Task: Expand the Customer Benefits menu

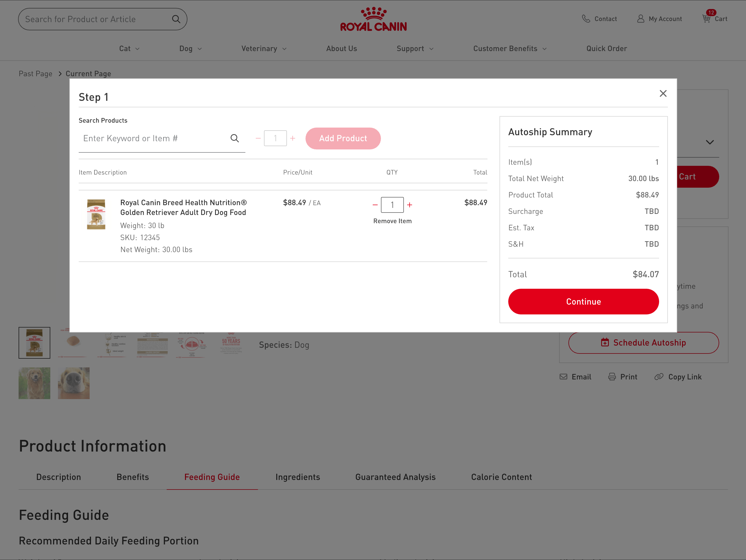Action: pyautogui.click(x=510, y=49)
